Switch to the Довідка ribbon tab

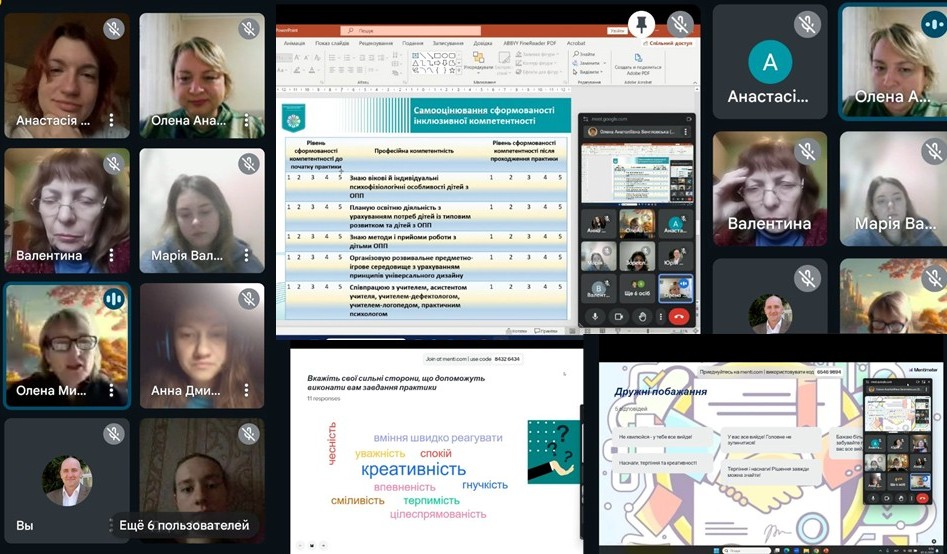pos(483,44)
